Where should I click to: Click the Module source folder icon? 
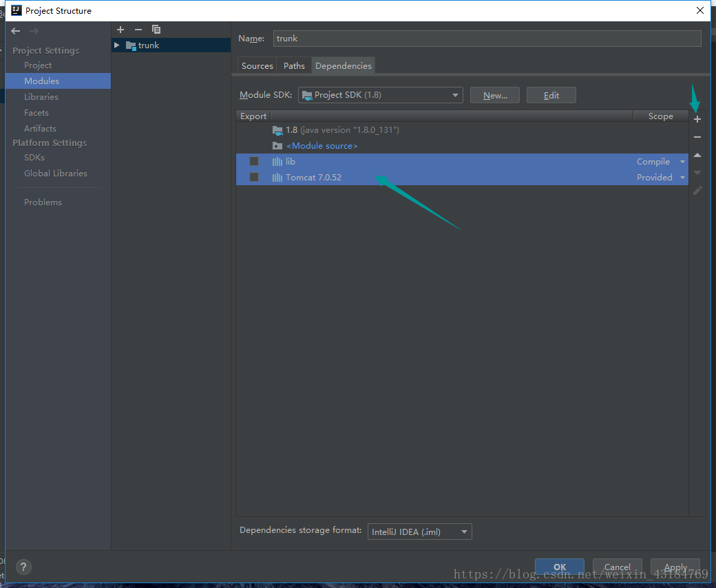(277, 146)
